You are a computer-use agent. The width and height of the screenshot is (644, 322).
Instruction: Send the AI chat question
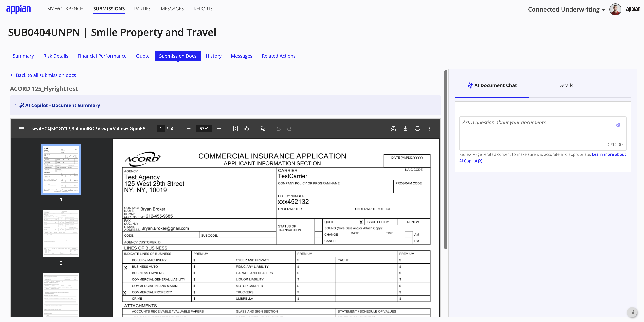tap(618, 125)
